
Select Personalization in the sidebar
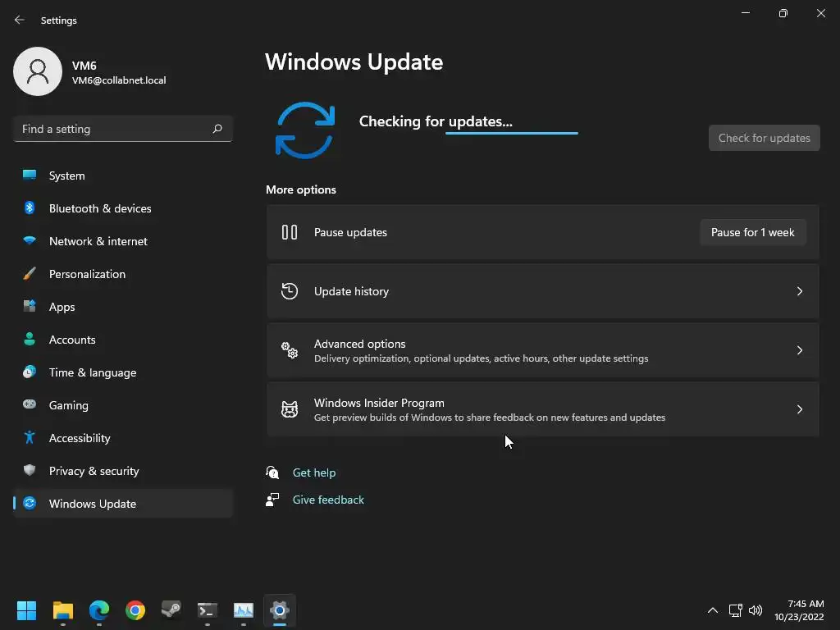pyautogui.click(x=123, y=274)
